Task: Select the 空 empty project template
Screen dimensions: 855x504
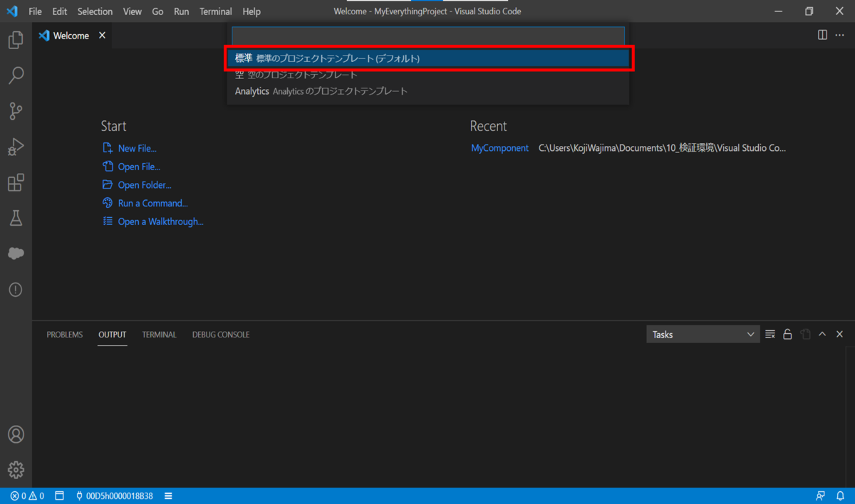Action: coord(428,75)
